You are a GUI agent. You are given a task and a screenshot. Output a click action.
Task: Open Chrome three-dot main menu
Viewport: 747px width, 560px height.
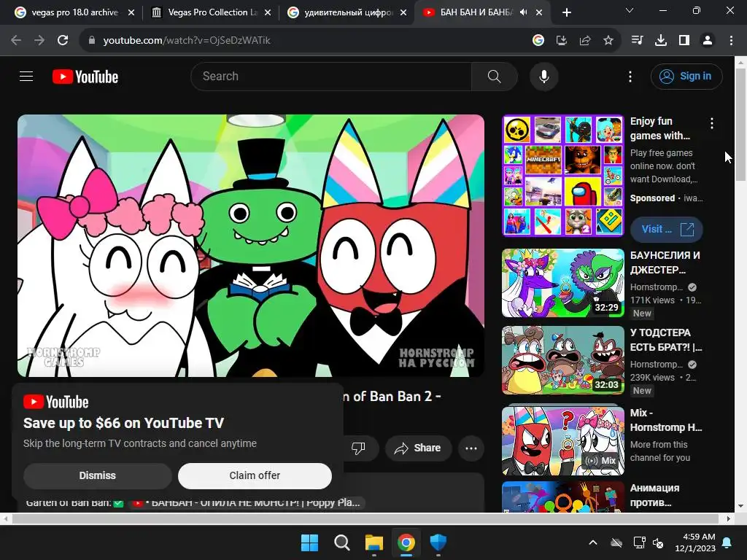pos(731,41)
